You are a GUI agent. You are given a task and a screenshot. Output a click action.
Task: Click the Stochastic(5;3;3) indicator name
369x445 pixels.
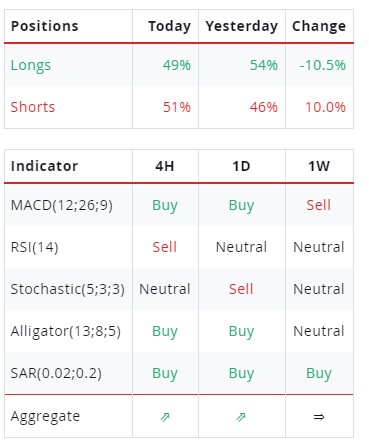tap(68, 289)
